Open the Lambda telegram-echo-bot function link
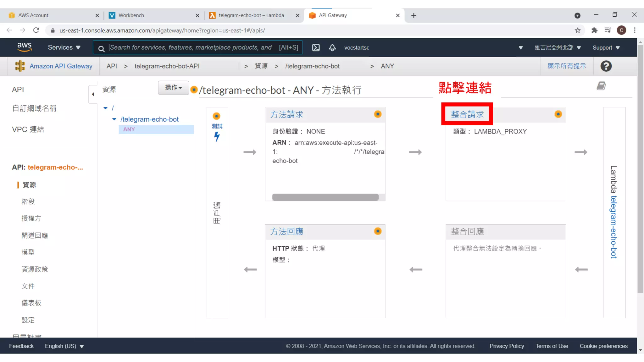 click(x=613, y=227)
